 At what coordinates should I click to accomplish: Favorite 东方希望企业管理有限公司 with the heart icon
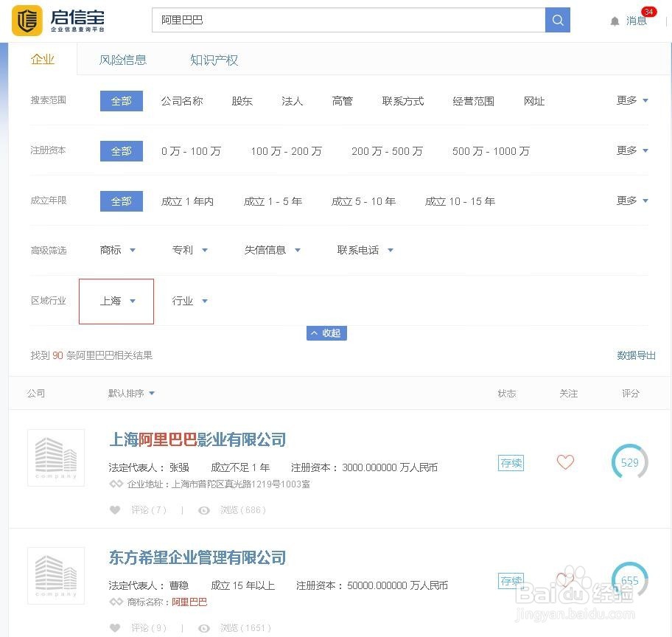[565, 580]
